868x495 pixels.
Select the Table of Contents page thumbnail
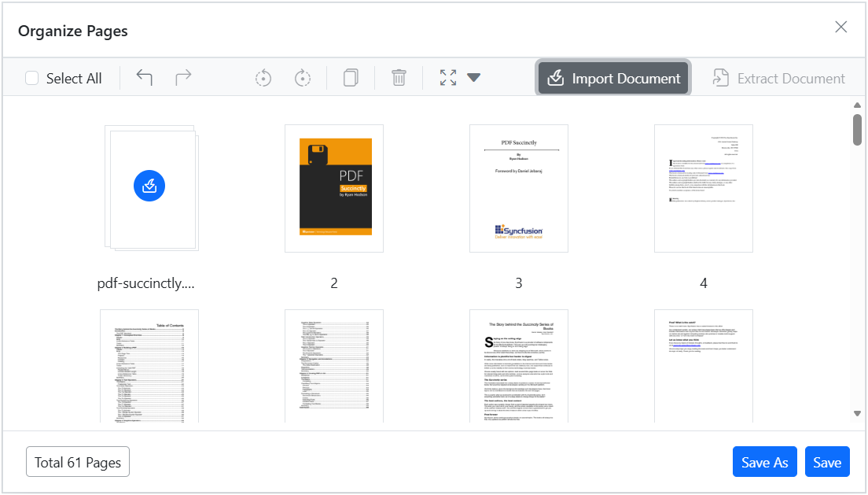149,367
